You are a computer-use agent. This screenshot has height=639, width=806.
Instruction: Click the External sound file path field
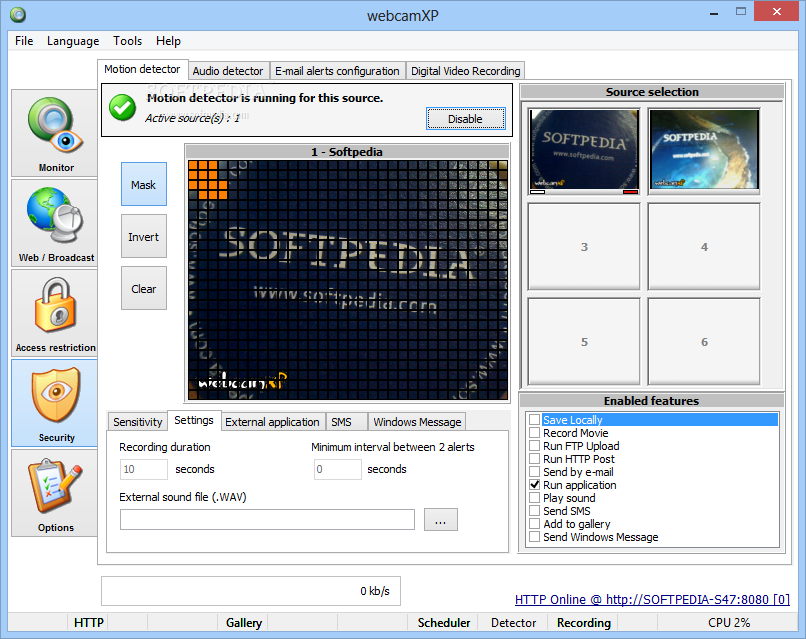(x=267, y=520)
